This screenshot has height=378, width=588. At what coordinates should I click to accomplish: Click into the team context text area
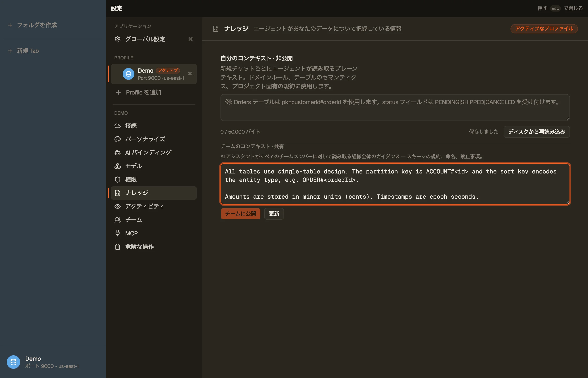[395, 184]
